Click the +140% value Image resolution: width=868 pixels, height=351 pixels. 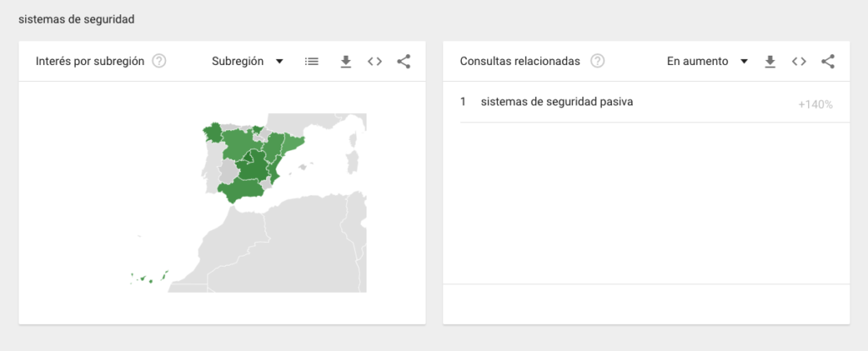point(815,105)
